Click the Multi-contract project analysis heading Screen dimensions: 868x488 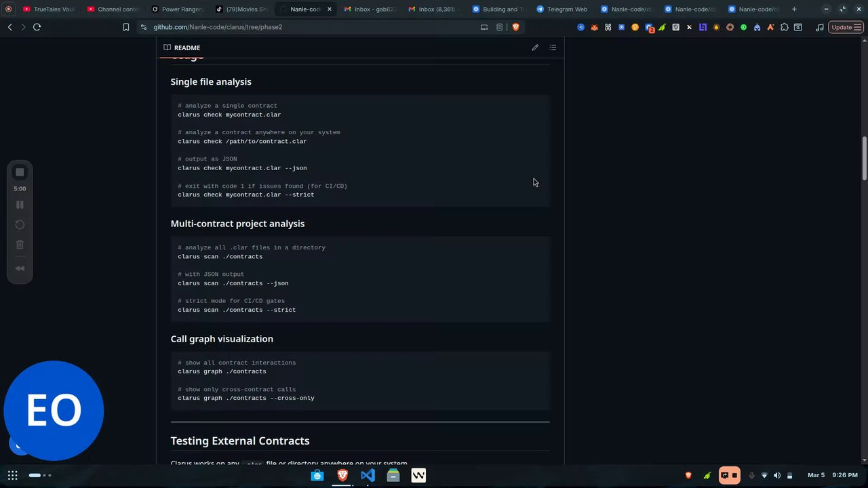[237, 224]
